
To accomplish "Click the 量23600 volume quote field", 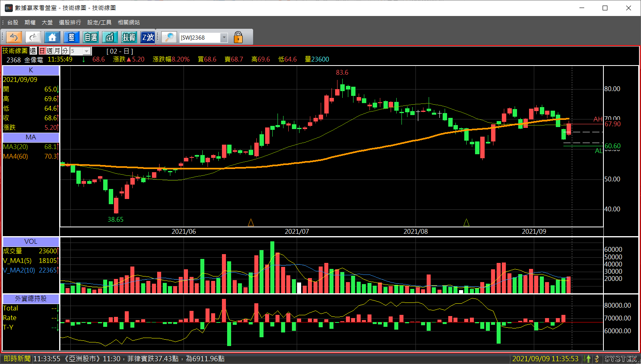I will (x=317, y=59).
